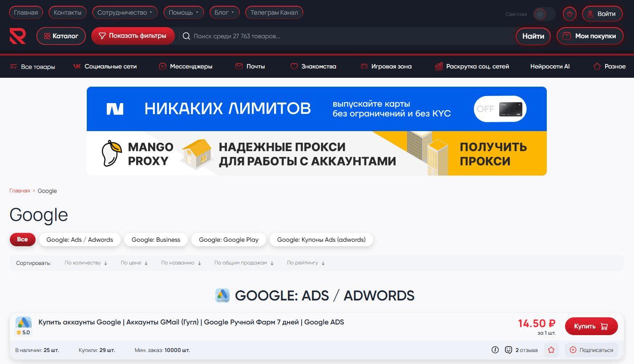Sort by По количеству
Screen dimensions: 634x364
[86, 263]
